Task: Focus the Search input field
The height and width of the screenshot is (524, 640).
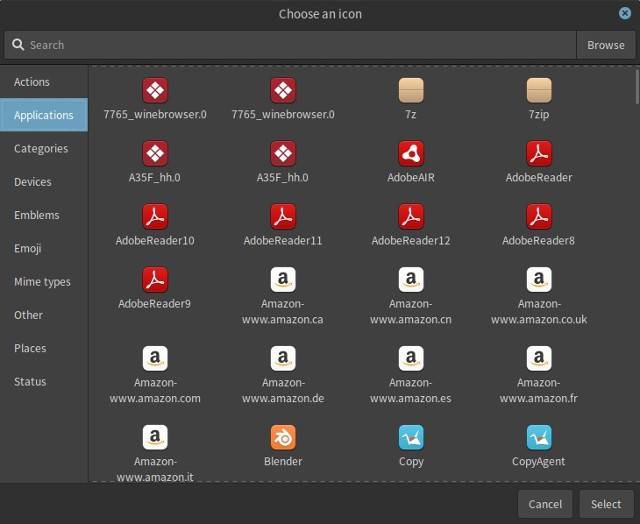Action: [290, 45]
